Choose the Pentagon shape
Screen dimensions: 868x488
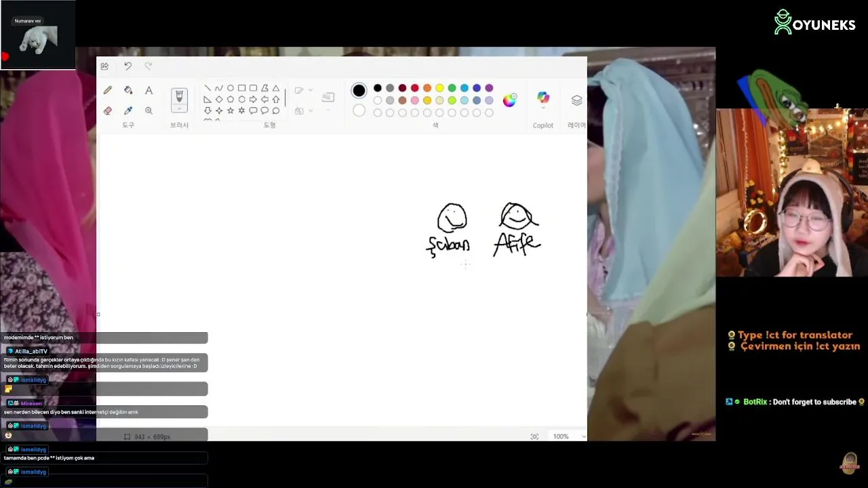tap(231, 99)
